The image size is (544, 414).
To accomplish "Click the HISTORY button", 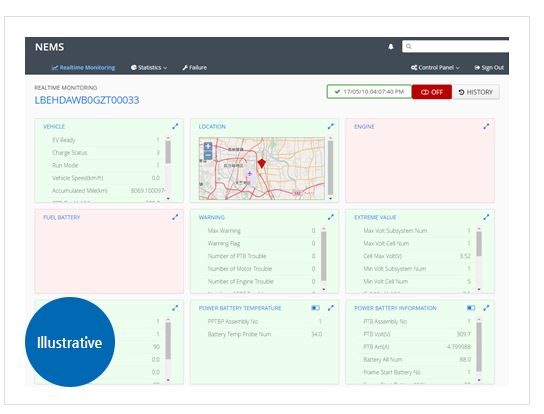I will pyautogui.click(x=476, y=92).
